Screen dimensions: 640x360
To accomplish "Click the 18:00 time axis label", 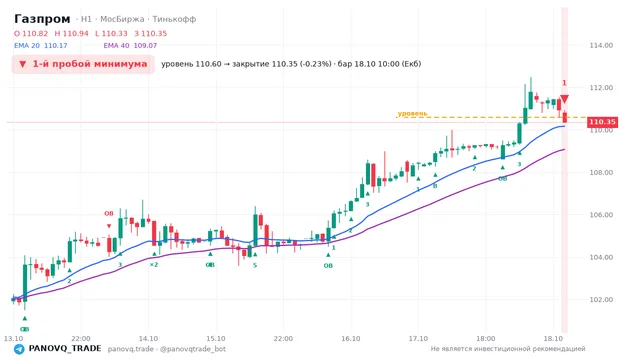I will (485, 338).
